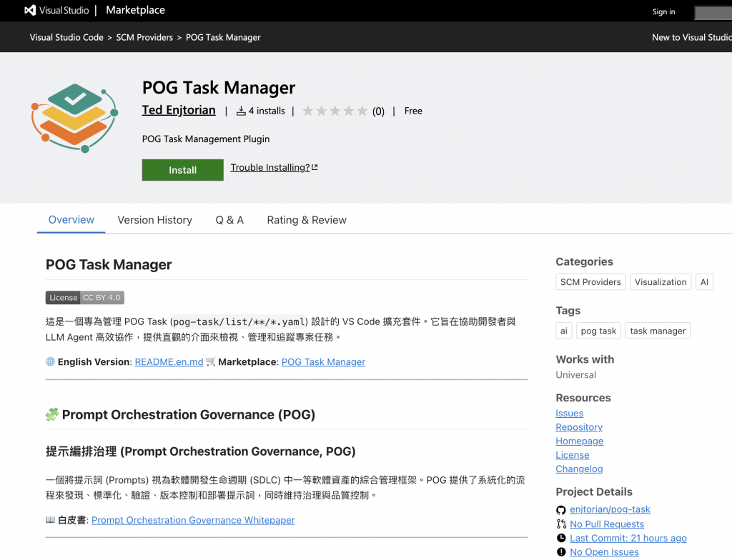Click the installs download icon
This screenshot has height=560, width=732.
[241, 111]
